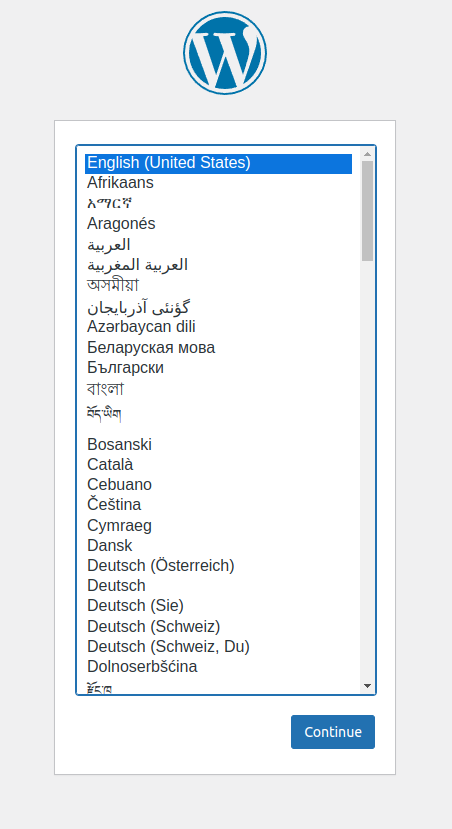This screenshot has width=452, height=829.
Task: Click the scroll up arrow in language list
Action: coord(367,154)
